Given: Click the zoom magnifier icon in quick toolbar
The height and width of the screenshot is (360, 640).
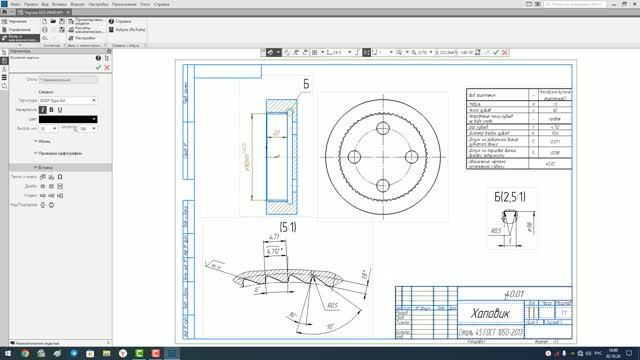Looking at the screenshot, I should point(399,52).
